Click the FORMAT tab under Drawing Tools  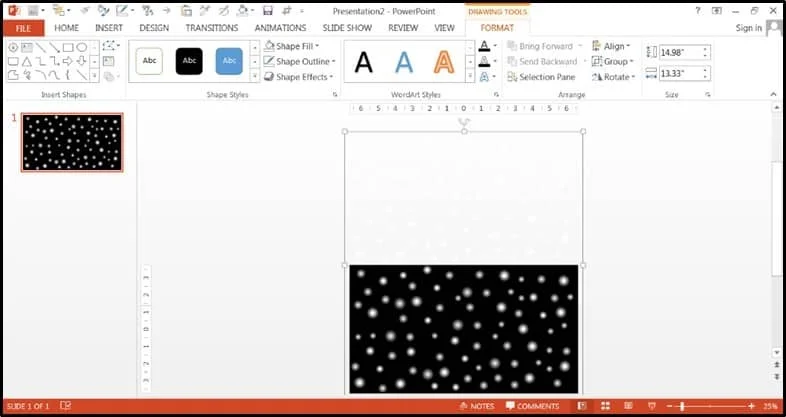click(x=497, y=28)
